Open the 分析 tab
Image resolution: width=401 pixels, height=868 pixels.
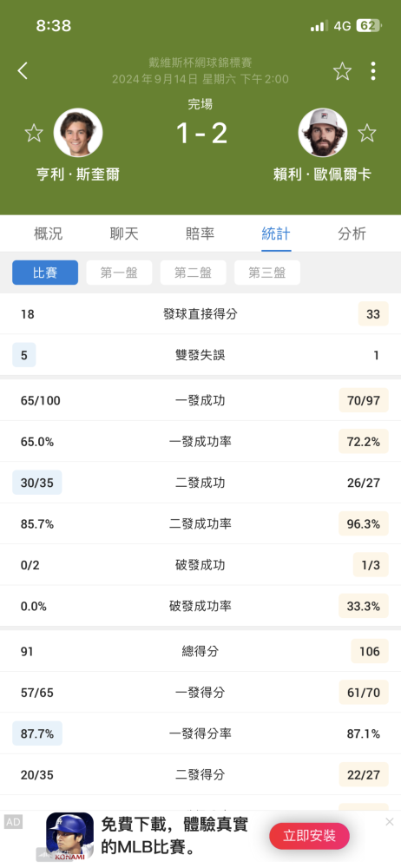(352, 233)
